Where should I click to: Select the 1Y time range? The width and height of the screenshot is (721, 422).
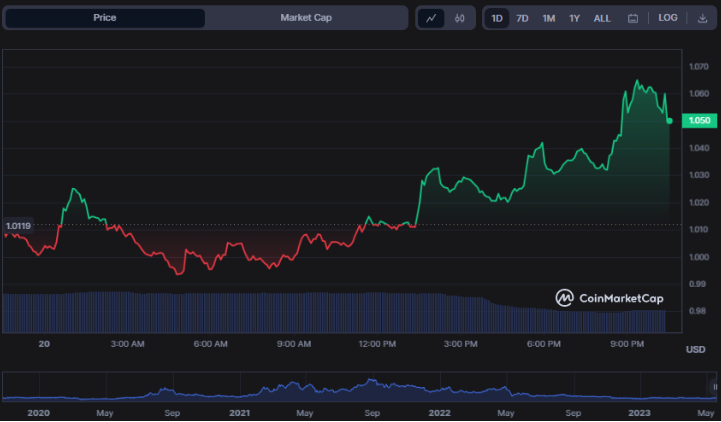[574, 18]
